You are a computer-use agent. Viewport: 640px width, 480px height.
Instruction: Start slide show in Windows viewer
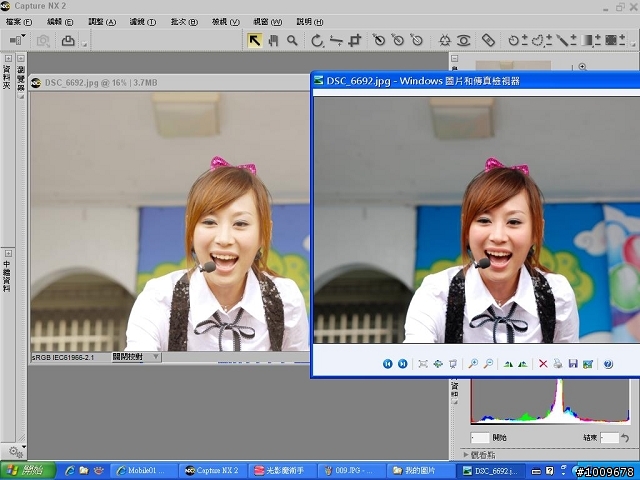[453, 364]
